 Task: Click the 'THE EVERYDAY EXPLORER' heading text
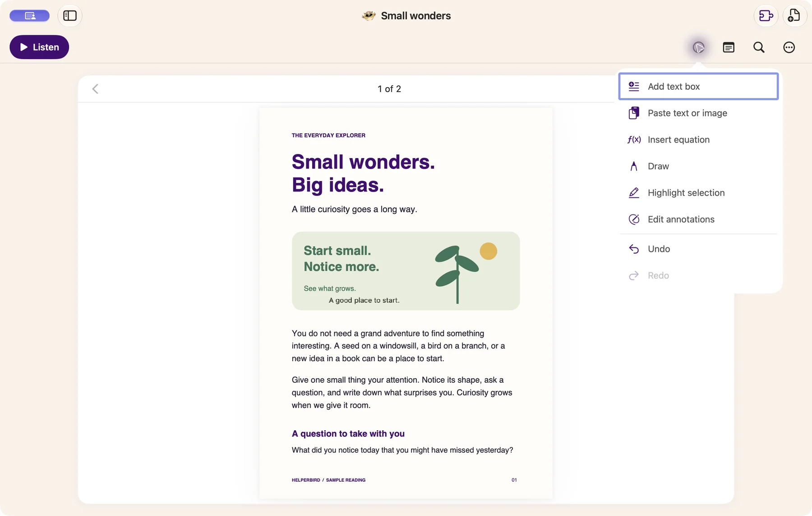[328, 135]
